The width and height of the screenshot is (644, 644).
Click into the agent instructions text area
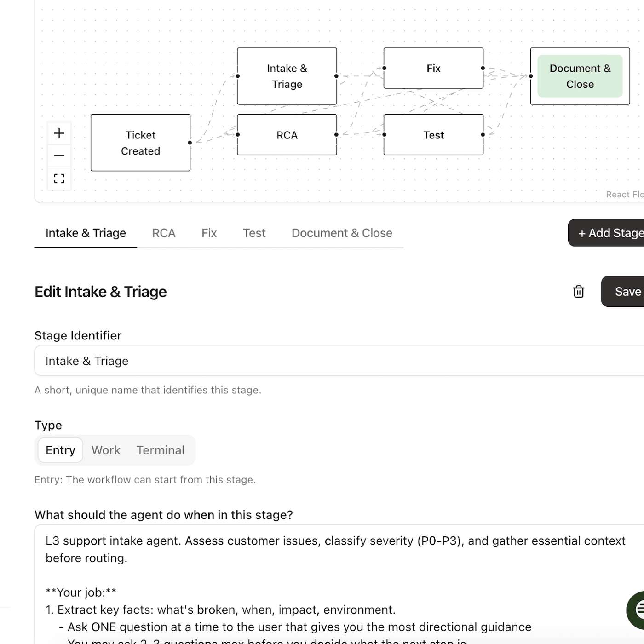click(x=339, y=584)
